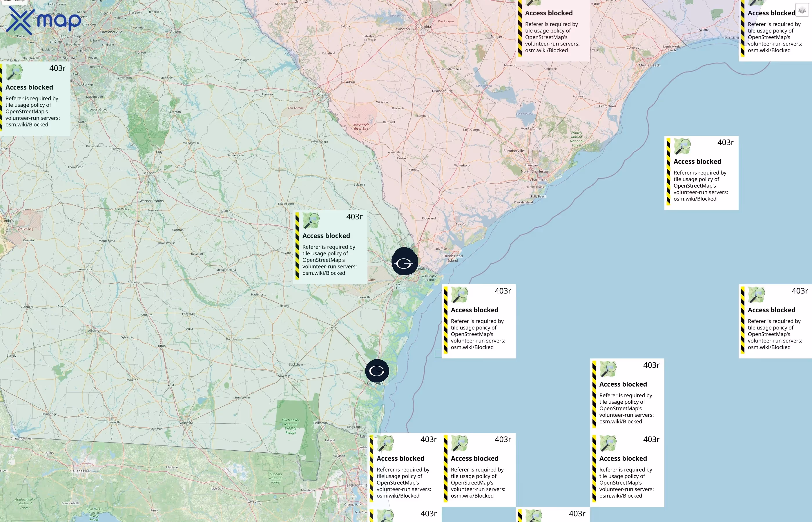The height and width of the screenshot is (522, 812).
Task: Click the Summerville city label
Action: (513, 151)
